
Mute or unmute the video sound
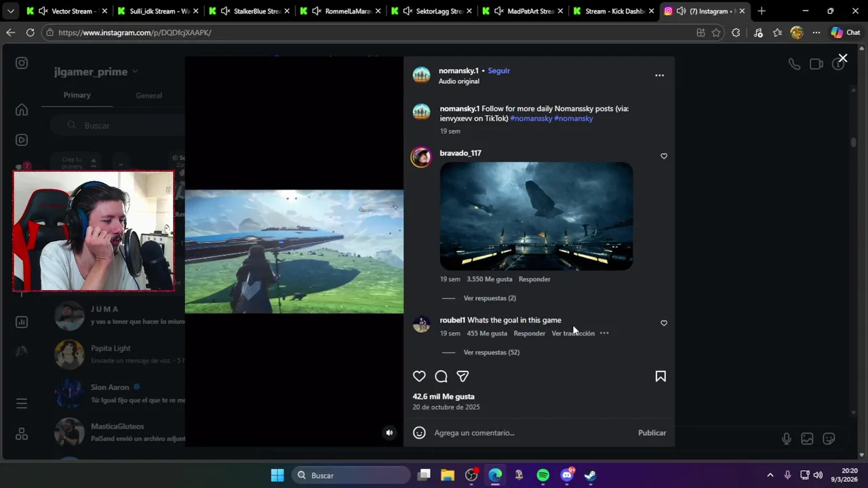pyautogui.click(x=389, y=432)
